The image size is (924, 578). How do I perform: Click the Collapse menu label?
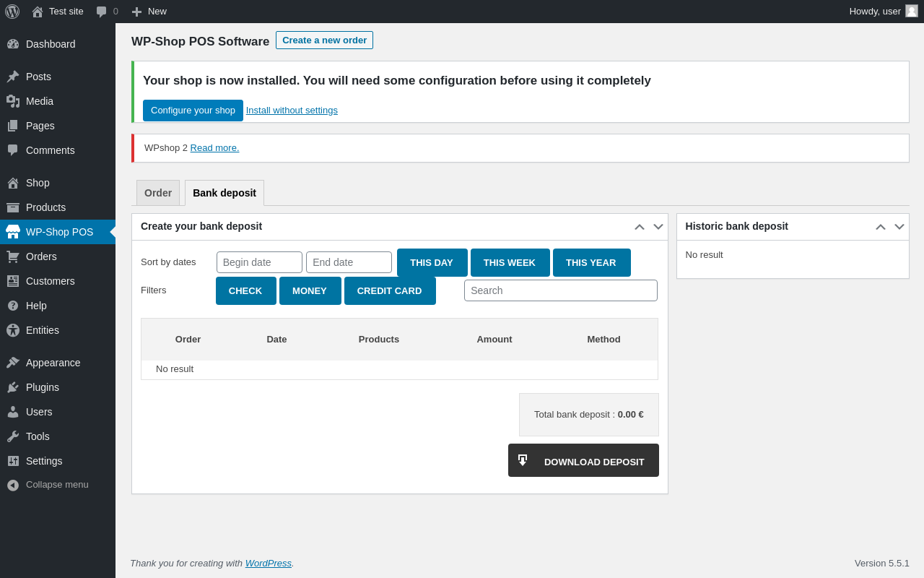(57, 485)
